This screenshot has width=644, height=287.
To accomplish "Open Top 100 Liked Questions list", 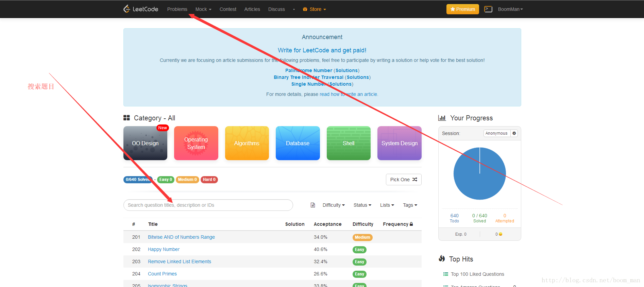I will tap(477, 274).
